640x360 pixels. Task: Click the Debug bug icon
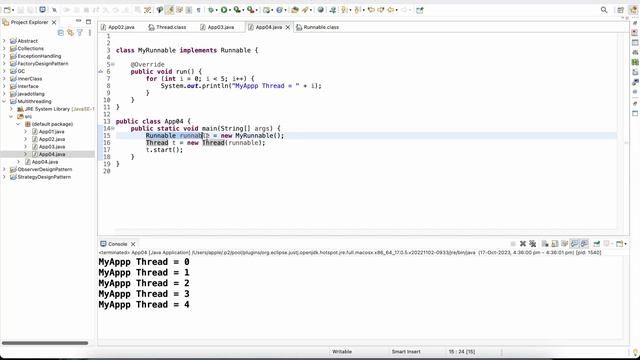211,10
